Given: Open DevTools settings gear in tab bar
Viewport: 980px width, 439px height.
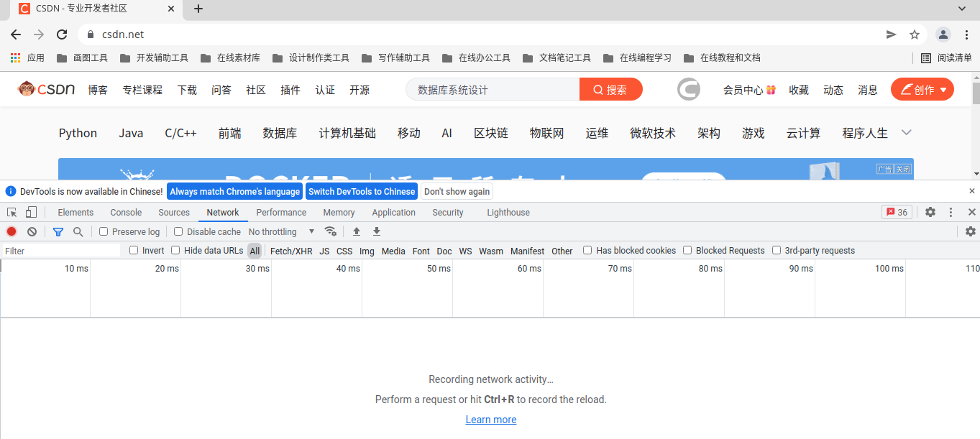Looking at the screenshot, I should (x=930, y=212).
